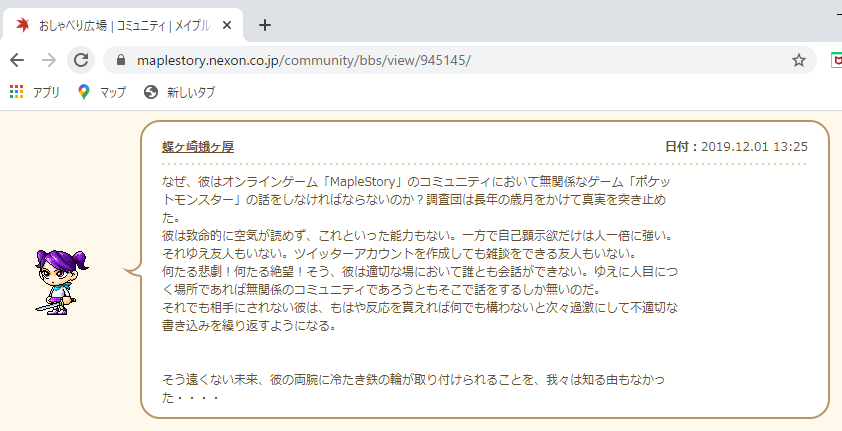
Task: Click the date 2019.12.01 13:25
Action: (754, 147)
